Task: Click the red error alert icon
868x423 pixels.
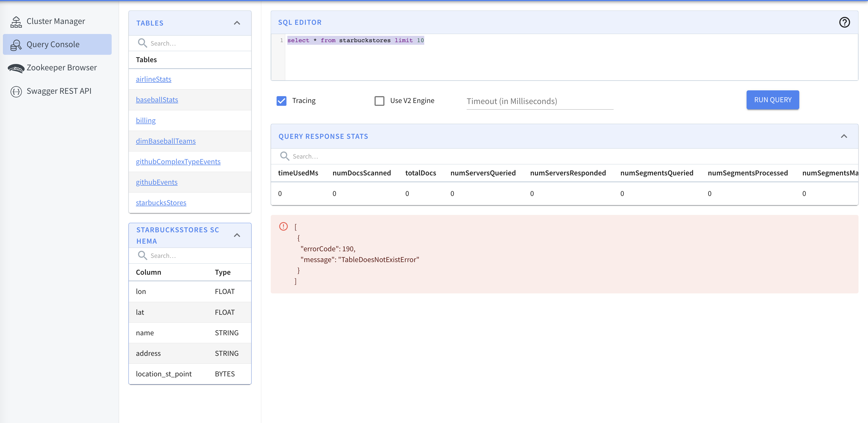Action: (x=283, y=226)
